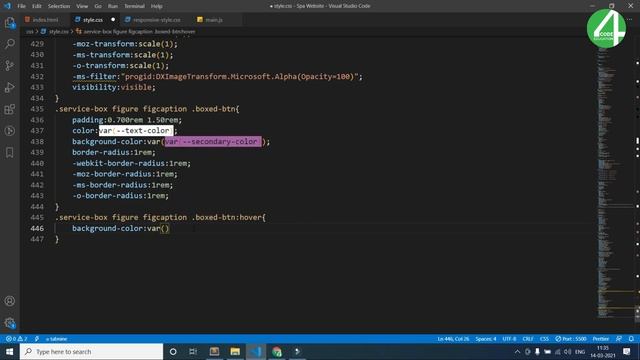Open the Terminal menu
Image resolution: width=640 pixels, height=360 pixels.
(x=134, y=6)
